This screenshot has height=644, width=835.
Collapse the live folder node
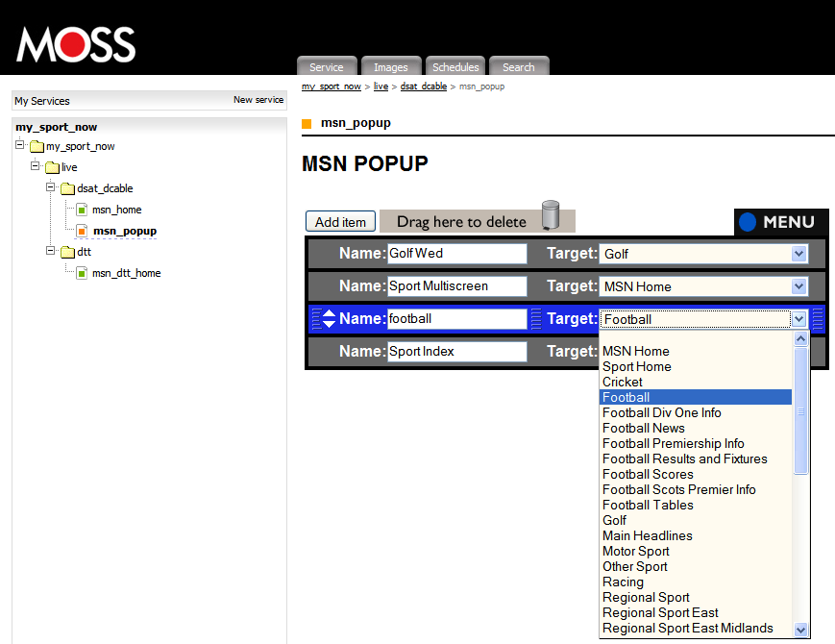[36, 166]
